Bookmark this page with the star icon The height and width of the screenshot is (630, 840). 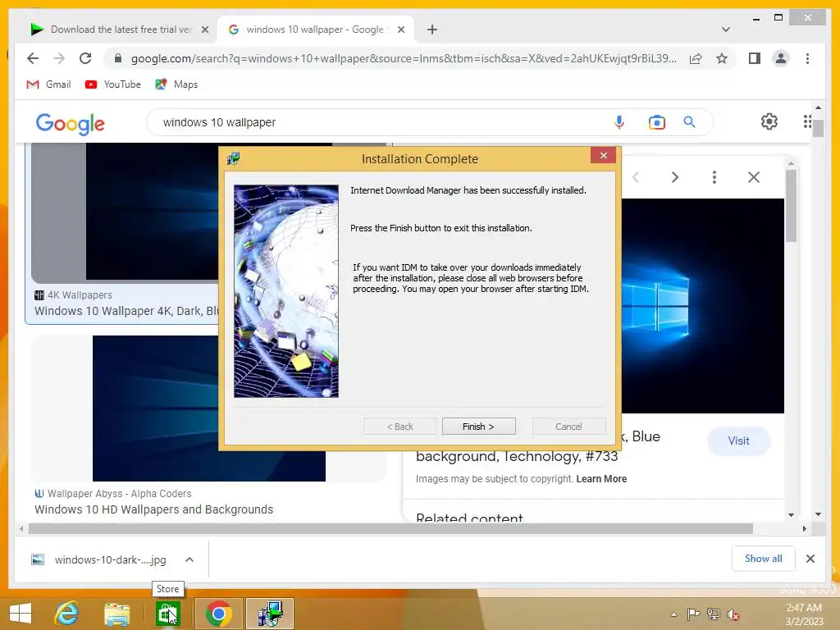[722, 58]
